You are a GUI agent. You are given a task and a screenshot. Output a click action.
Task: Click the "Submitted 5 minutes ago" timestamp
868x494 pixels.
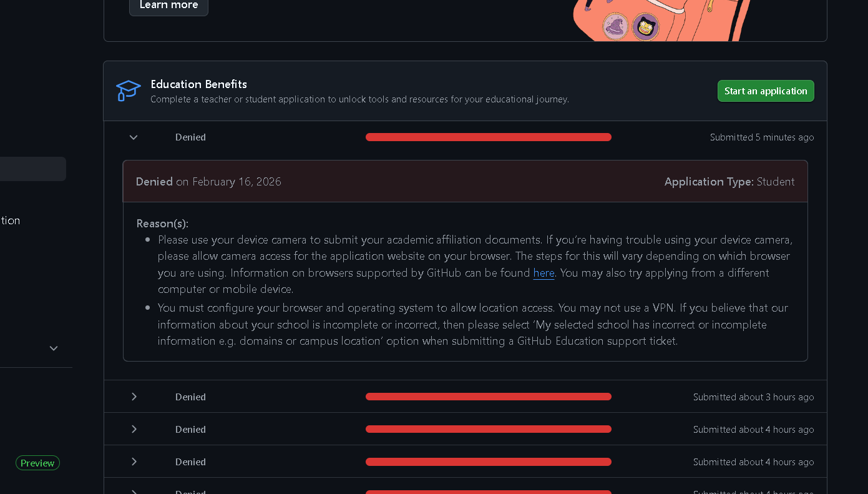(x=761, y=137)
